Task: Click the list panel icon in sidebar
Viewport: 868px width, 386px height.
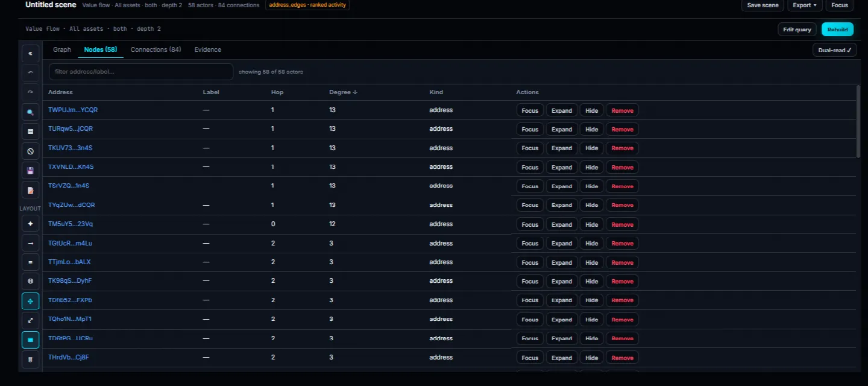Action: coord(31,131)
